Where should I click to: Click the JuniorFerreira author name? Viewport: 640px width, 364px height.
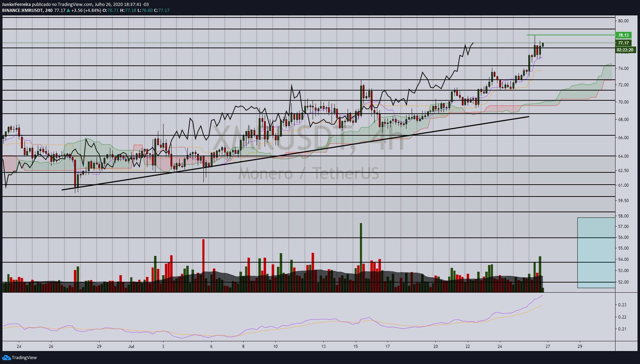tap(16, 5)
